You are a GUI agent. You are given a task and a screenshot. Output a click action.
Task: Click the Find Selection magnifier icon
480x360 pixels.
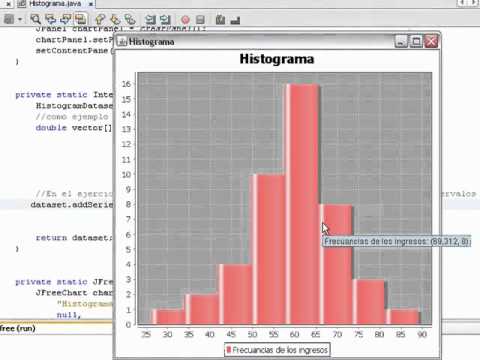pos(35,19)
